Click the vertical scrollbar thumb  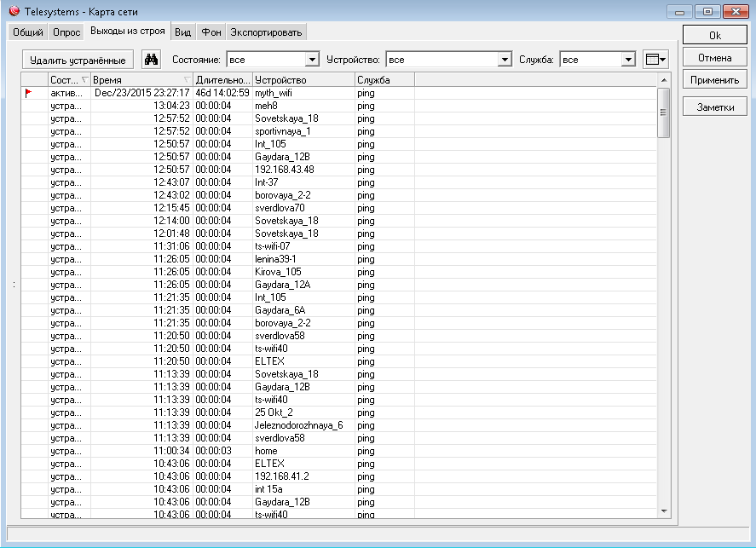pyautogui.click(x=664, y=112)
